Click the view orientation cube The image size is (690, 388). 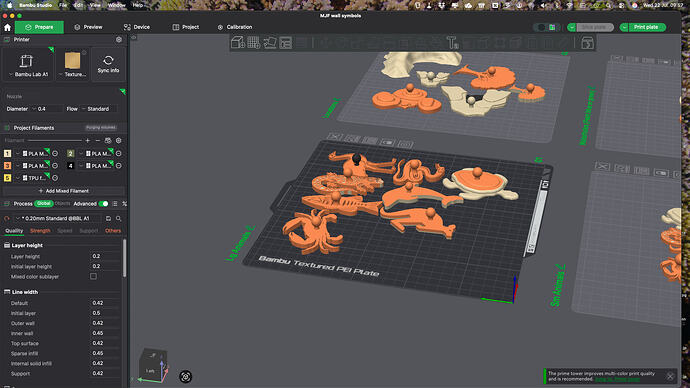click(153, 365)
